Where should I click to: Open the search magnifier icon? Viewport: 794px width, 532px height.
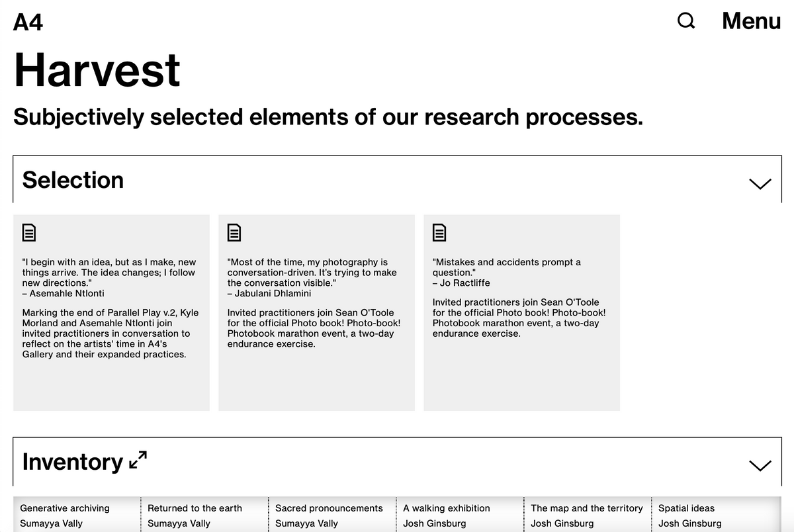(686, 21)
